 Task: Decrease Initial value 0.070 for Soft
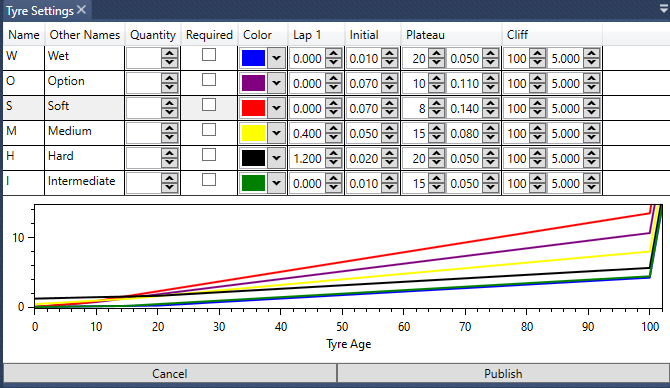(x=390, y=113)
